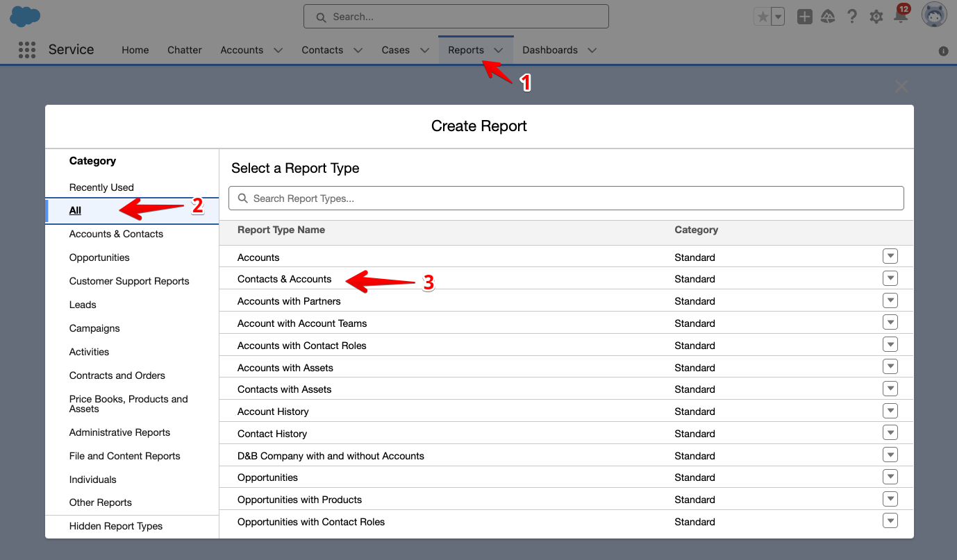Open the Chatter tab
The width and height of the screenshot is (957, 560).
click(184, 49)
